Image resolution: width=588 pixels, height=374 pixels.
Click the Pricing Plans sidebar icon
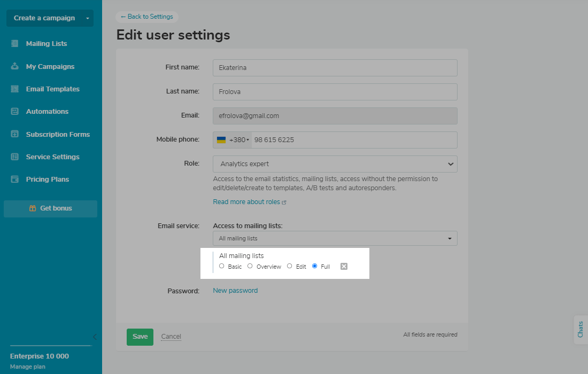[14, 179]
